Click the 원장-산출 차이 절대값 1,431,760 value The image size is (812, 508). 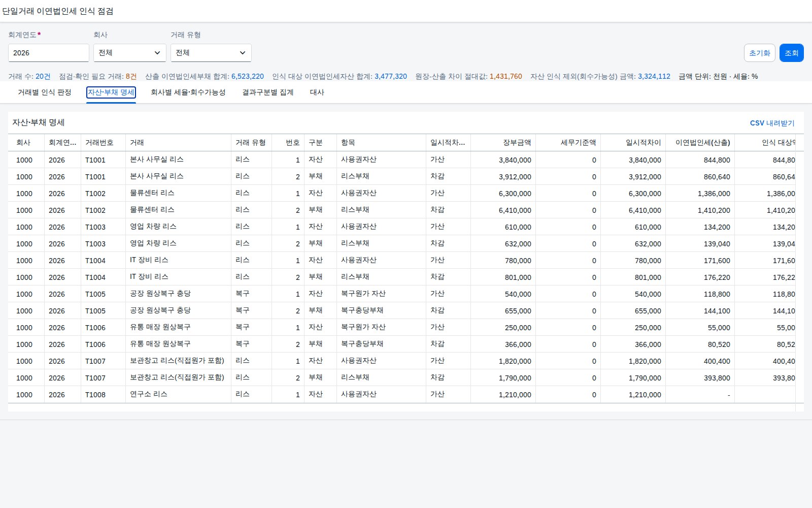(506, 76)
